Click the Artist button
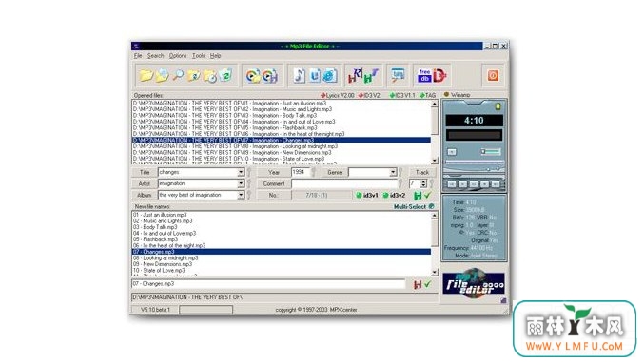The height and width of the screenshot is (362, 644). (x=145, y=183)
